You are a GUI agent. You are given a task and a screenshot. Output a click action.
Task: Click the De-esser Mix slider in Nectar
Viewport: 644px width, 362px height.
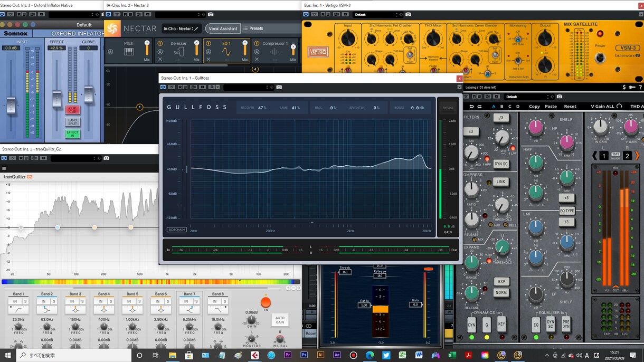click(197, 49)
